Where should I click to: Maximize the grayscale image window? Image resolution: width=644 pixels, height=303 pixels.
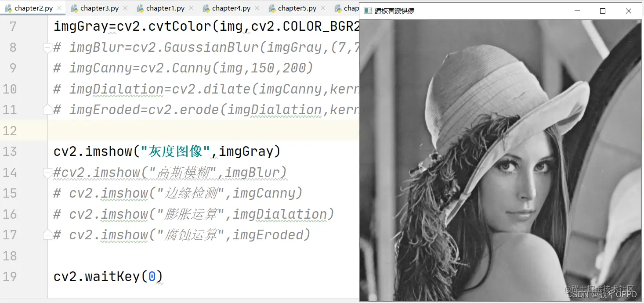(603, 11)
